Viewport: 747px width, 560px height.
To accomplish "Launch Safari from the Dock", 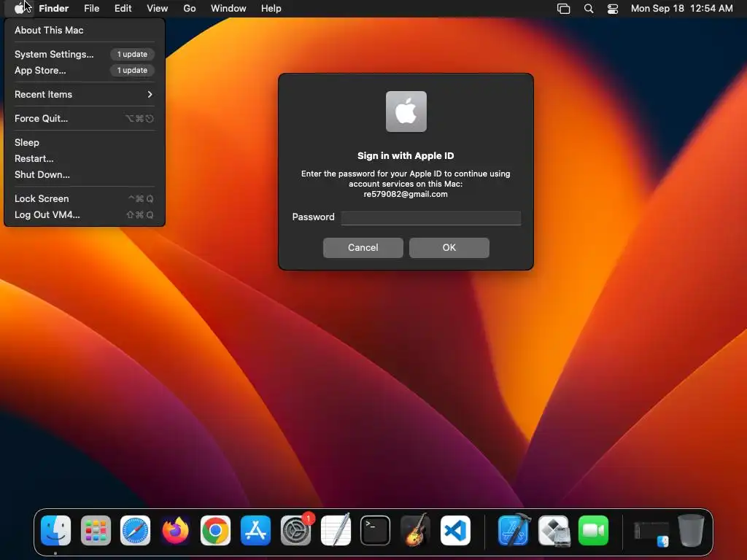I will 135,531.
